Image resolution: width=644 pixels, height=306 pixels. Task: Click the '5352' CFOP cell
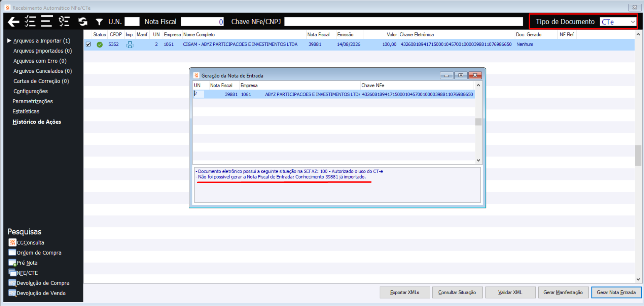[113, 44]
